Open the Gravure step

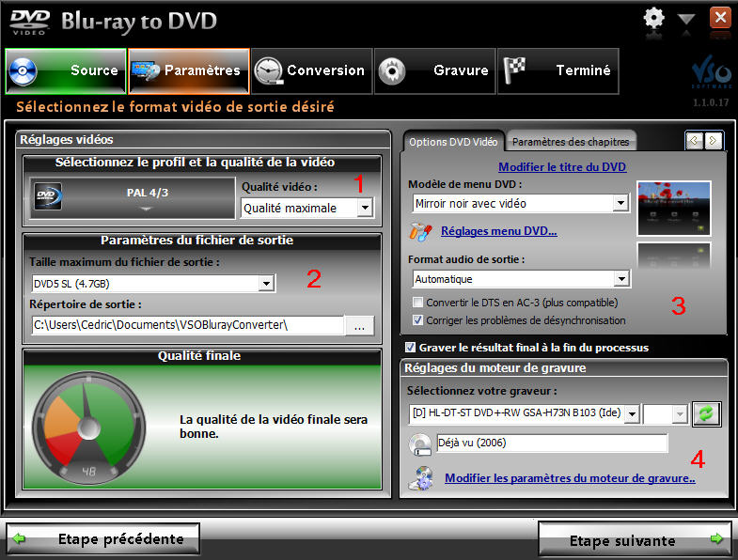click(435, 71)
